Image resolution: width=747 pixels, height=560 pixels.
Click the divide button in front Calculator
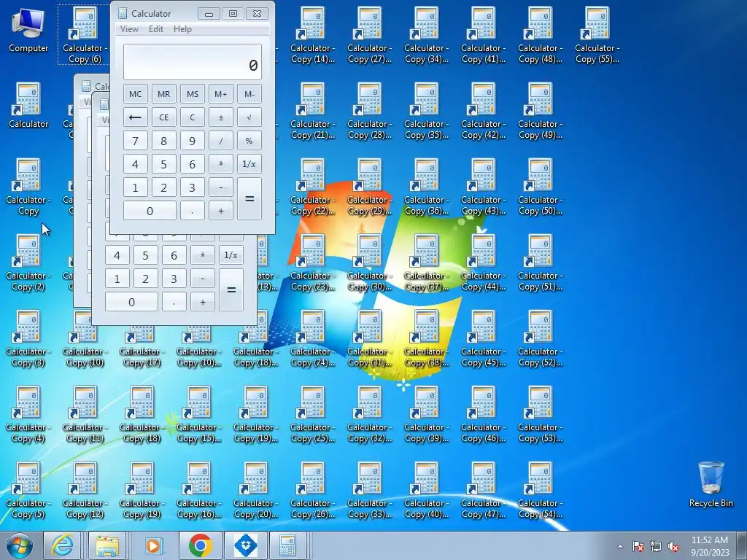221,141
